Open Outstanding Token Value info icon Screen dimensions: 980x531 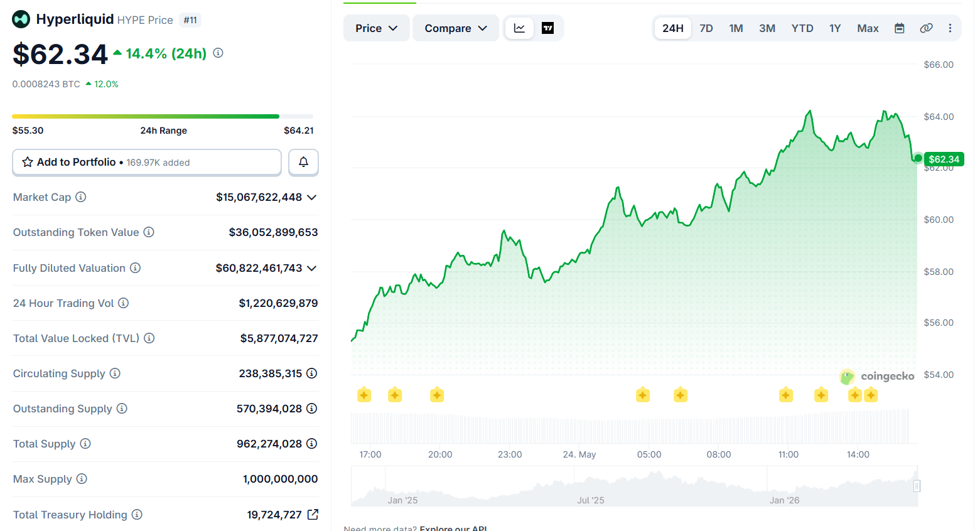click(x=149, y=232)
